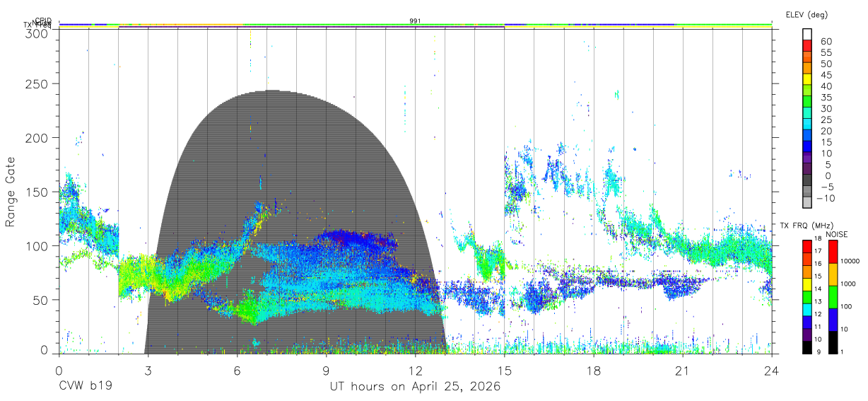868x401 pixels.
Task: Click the red 55–60 segment of the ELEV color bar
Action: [x=807, y=46]
